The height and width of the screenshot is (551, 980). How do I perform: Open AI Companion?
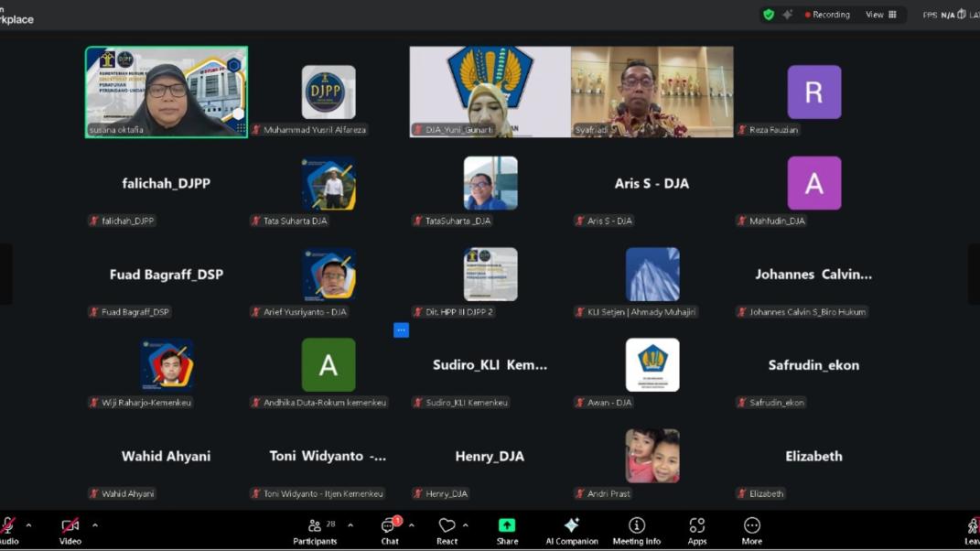click(572, 530)
